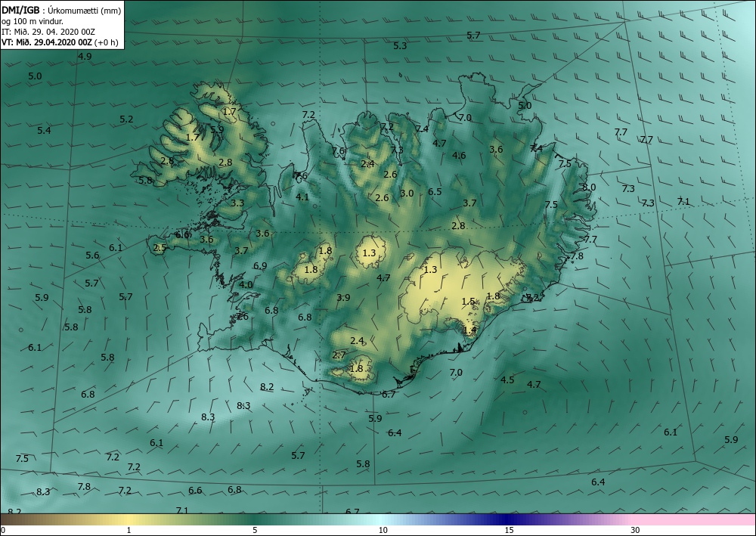Click the map value "2.5"
Screen dimensions: 756x536
pos(160,248)
